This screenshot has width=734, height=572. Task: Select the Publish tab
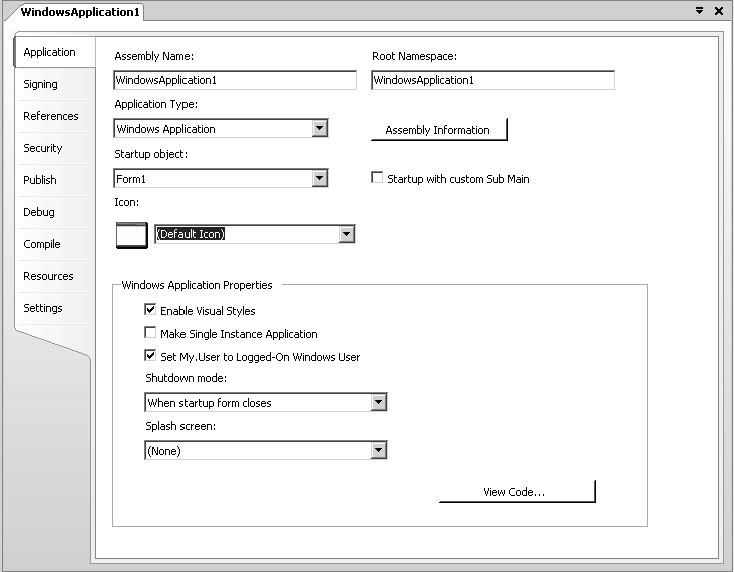tap(40, 181)
